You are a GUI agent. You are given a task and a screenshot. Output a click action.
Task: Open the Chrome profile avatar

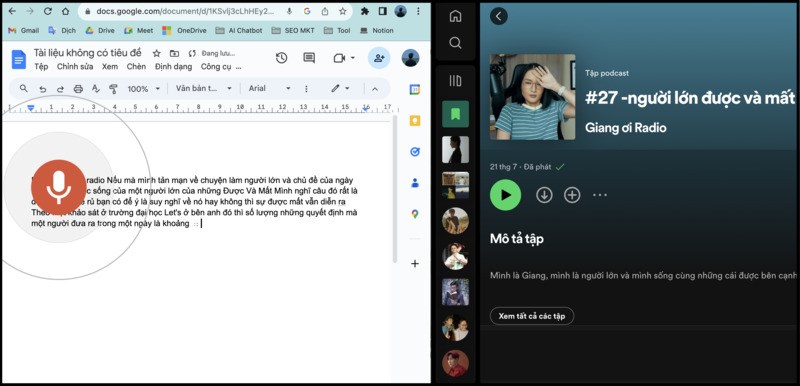coord(401,11)
